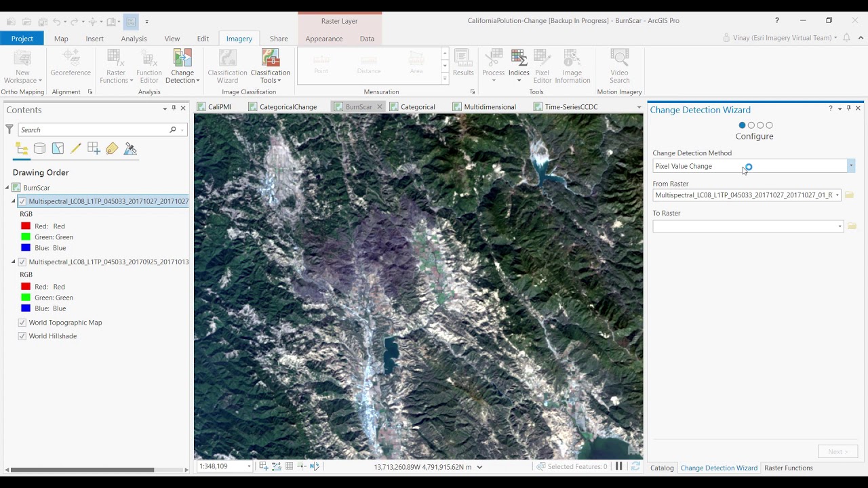The height and width of the screenshot is (488, 868).
Task: Open the signed-in user Vinay account menu
Action: (781, 38)
